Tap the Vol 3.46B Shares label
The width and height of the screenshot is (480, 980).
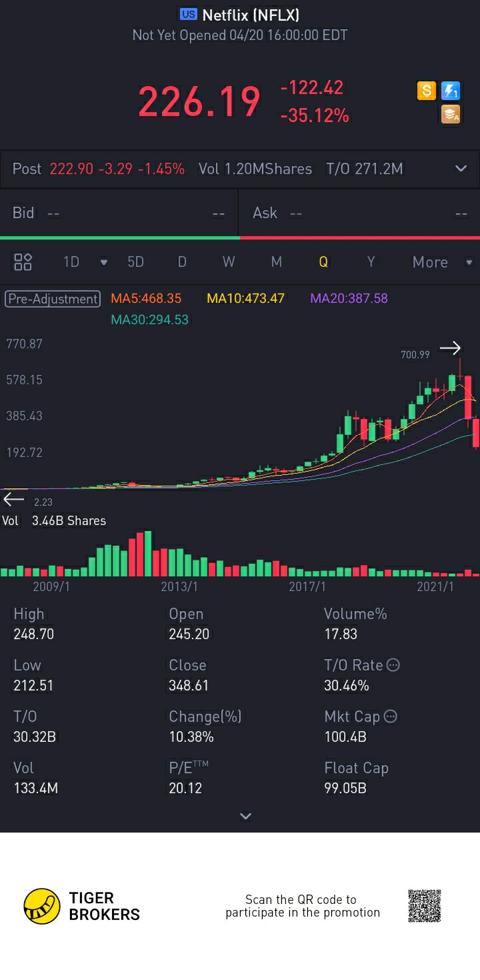point(54,520)
